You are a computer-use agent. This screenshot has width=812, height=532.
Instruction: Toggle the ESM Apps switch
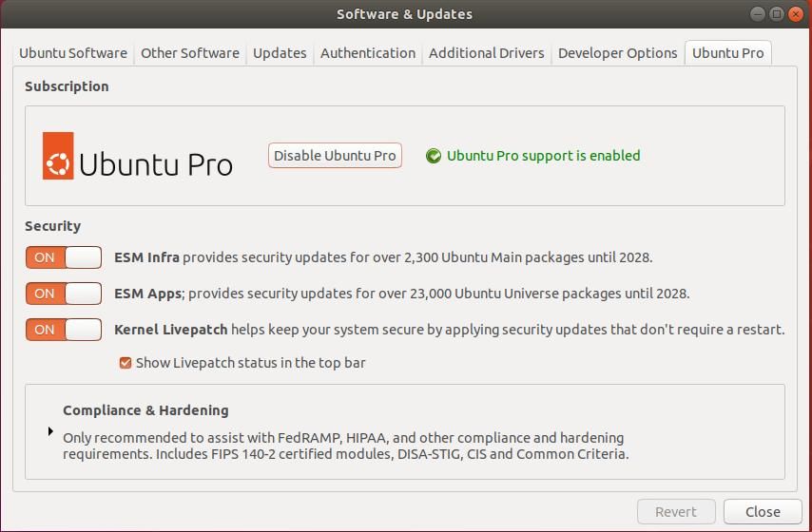click(x=64, y=294)
